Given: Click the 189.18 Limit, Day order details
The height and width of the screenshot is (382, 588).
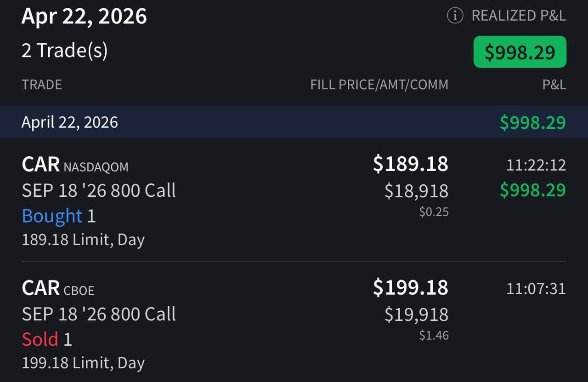Looking at the screenshot, I should [83, 239].
